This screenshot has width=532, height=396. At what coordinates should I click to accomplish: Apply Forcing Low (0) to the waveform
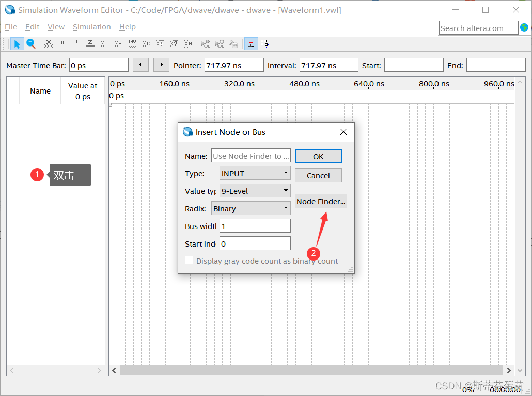[62, 44]
